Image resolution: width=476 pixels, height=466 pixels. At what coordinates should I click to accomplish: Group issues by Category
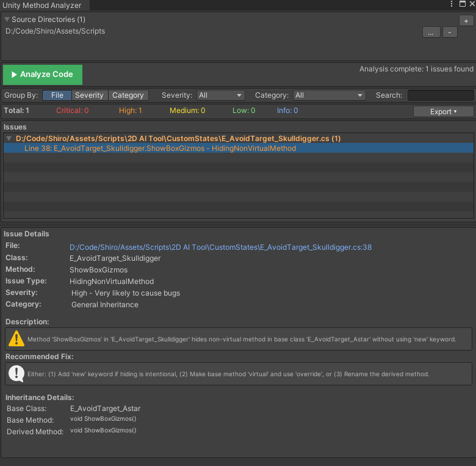128,95
